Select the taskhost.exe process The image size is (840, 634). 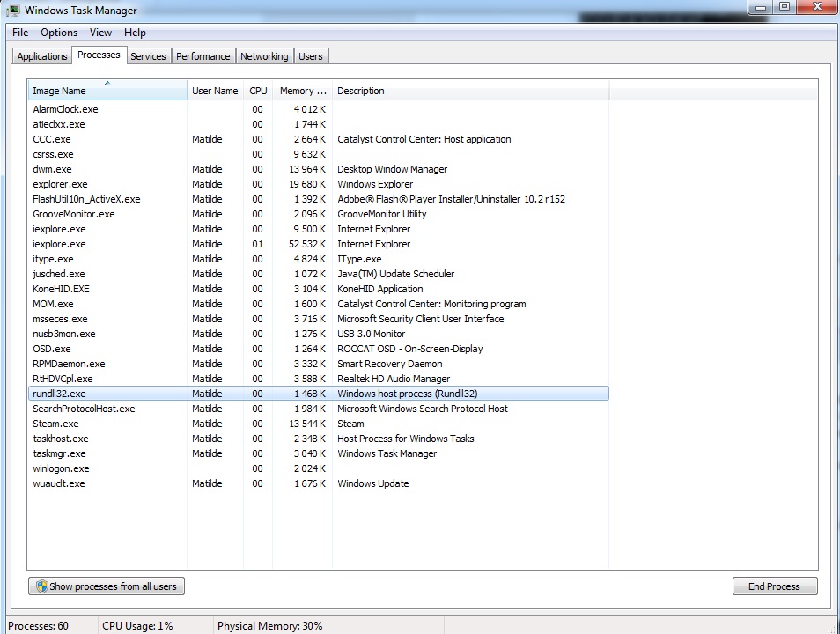pyautogui.click(x=318, y=439)
